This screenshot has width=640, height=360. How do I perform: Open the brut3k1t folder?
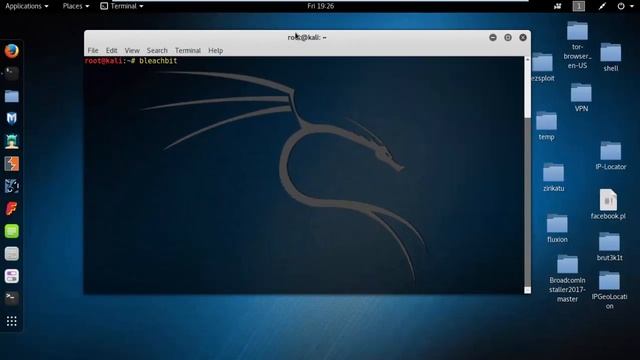pos(609,247)
